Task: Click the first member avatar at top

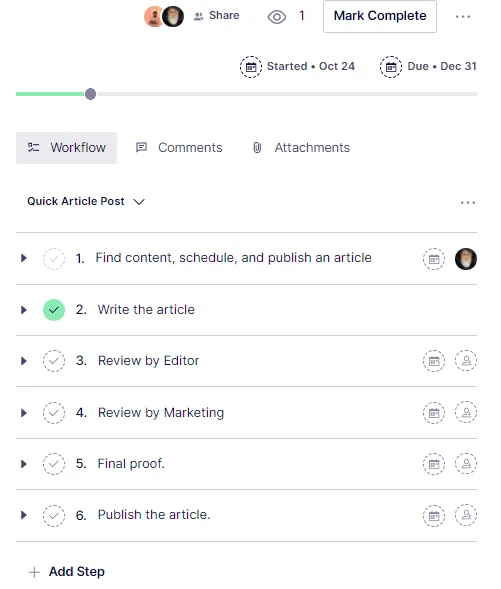Action: (153, 17)
